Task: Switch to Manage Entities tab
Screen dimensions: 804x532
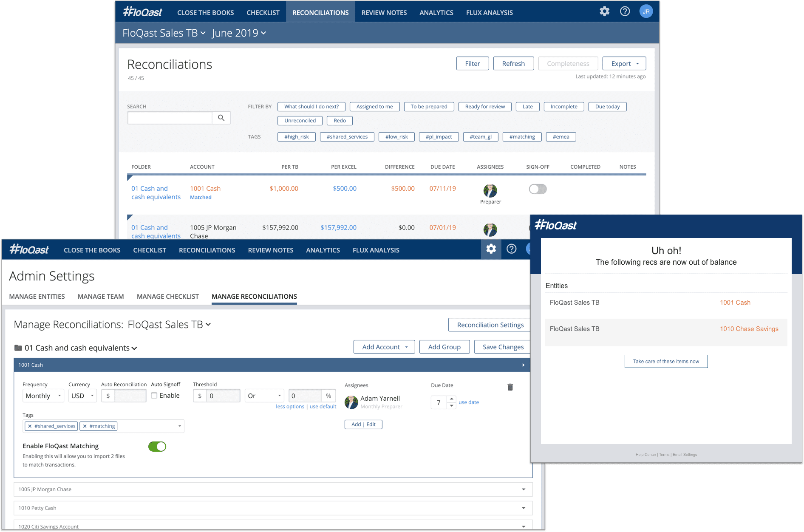Action: 37,297
